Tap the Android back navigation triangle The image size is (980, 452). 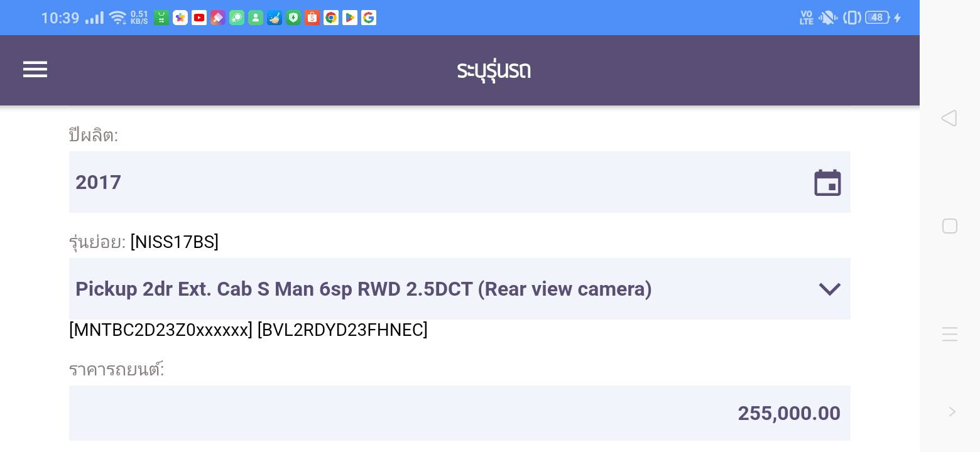[x=949, y=118]
